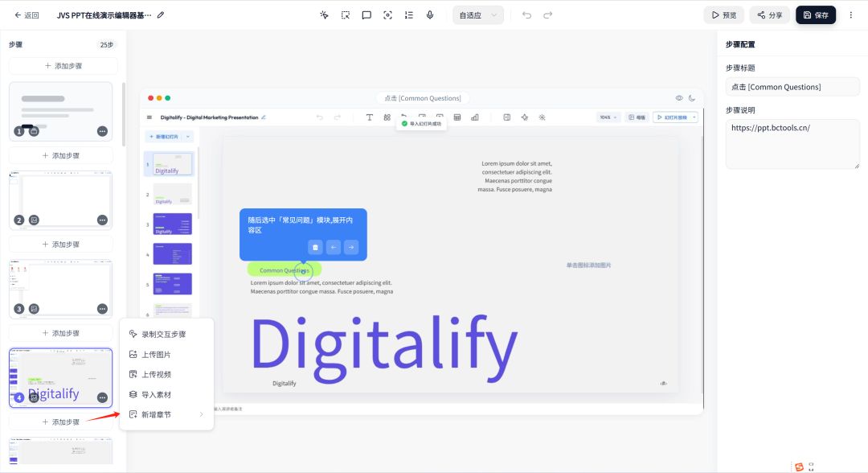The width and height of the screenshot is (868, 473).
Task: Click the 预览 preview button
Action: click(723, 15)
